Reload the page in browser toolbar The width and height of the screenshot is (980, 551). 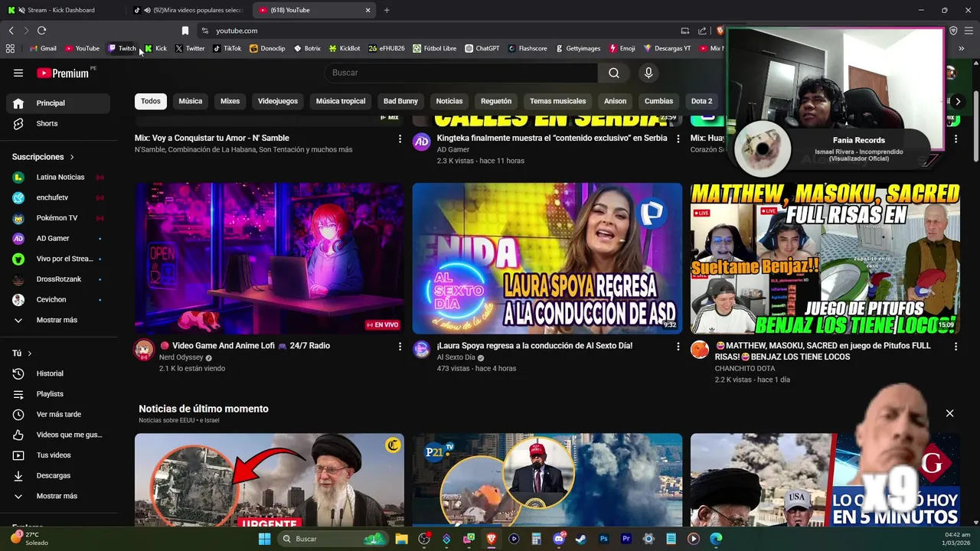41,31
